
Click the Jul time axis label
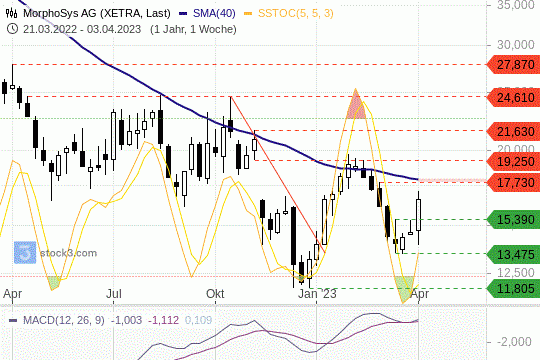pos(114,294)
